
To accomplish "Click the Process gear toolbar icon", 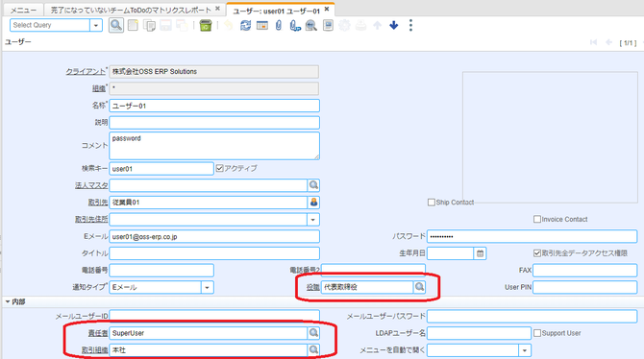I will (x=344, y=26).
